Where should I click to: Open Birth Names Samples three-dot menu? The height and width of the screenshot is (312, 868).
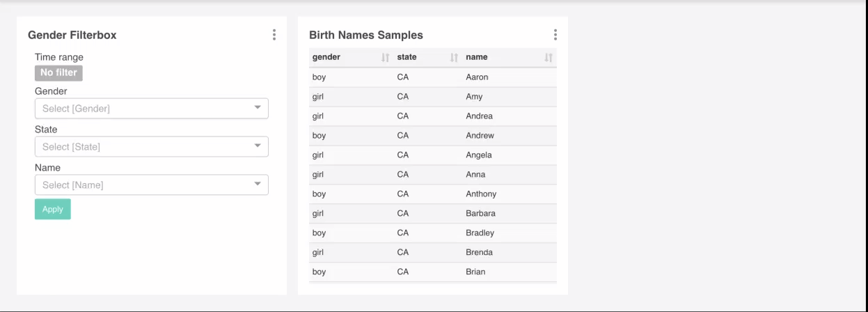pos(555,35)
